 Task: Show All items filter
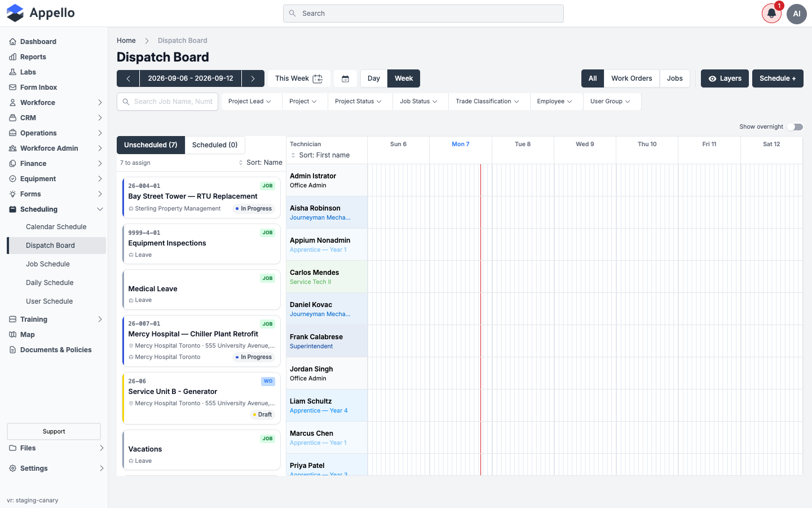(x=593, y=78)
